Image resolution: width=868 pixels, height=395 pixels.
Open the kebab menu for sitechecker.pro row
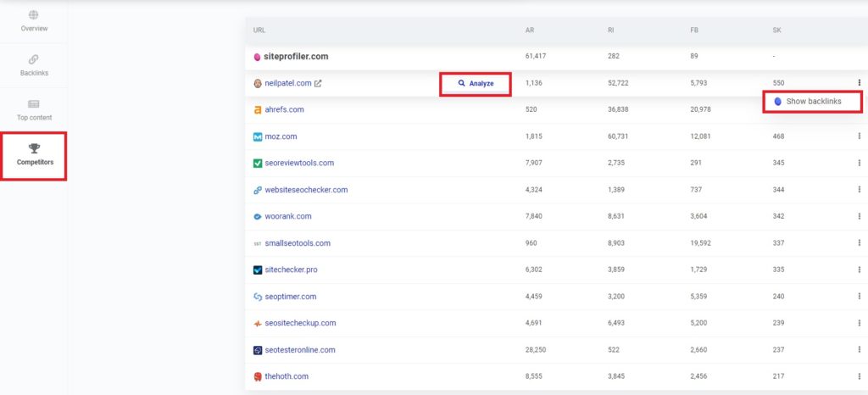point(860,270)
